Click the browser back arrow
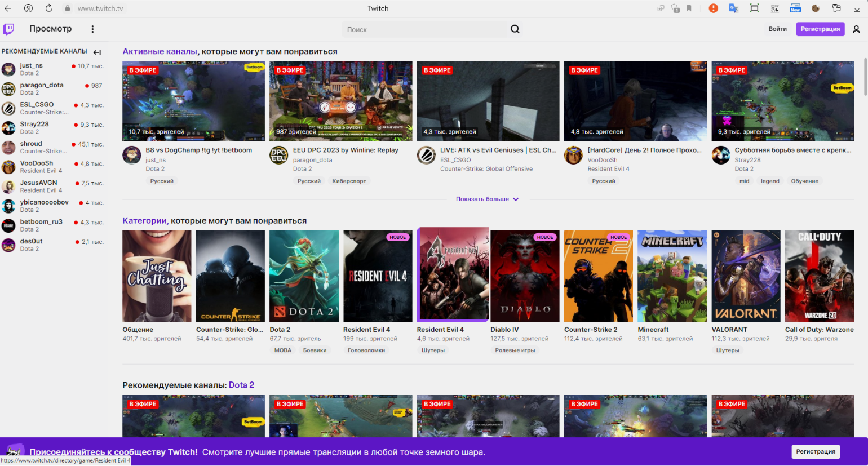Viewport: 868px width, 466px height. (x=8, y=8)
